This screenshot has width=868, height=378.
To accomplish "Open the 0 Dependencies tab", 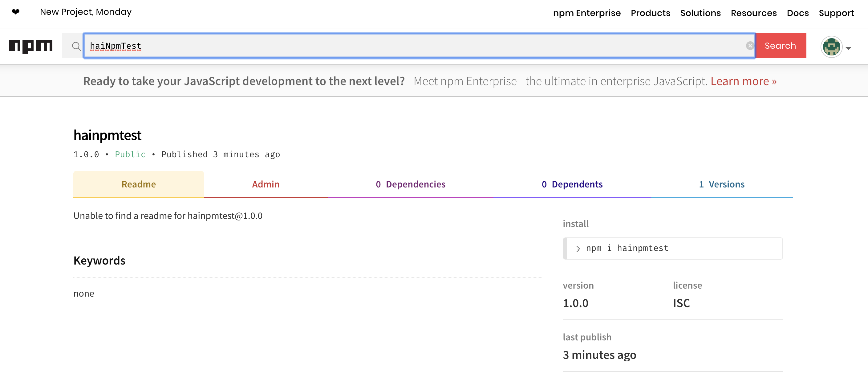I will click(x=410, y=184).
